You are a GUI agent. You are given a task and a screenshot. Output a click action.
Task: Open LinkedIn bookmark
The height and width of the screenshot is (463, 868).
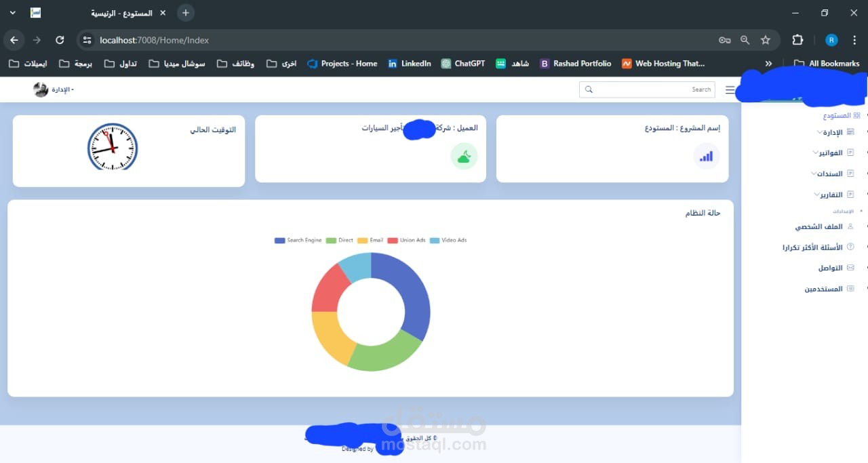click(409, 64)
